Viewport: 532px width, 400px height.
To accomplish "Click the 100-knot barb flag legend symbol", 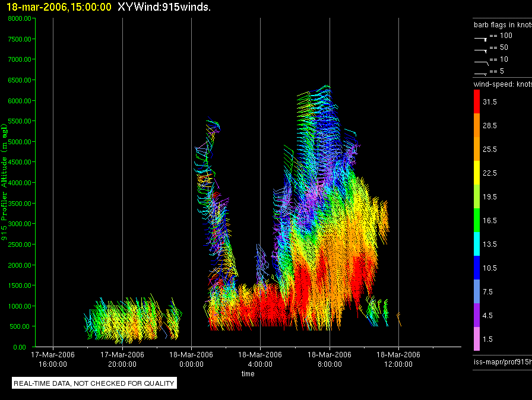I will [480, 39].
